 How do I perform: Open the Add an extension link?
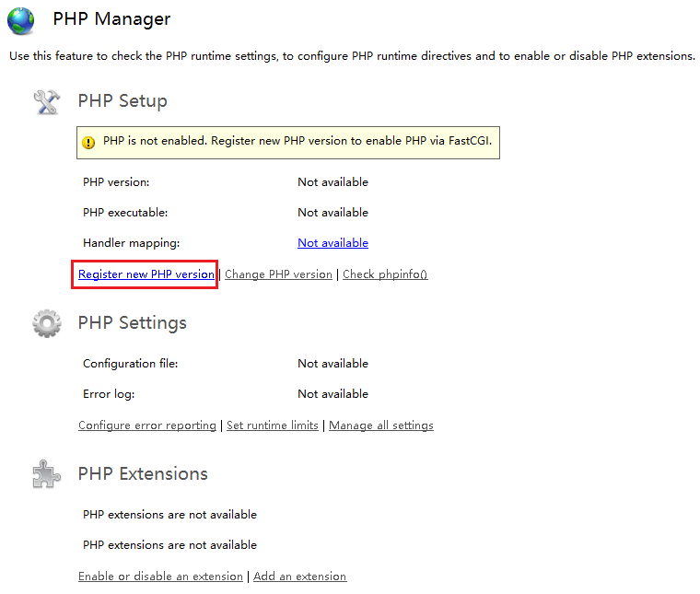[x=300, y=577]
